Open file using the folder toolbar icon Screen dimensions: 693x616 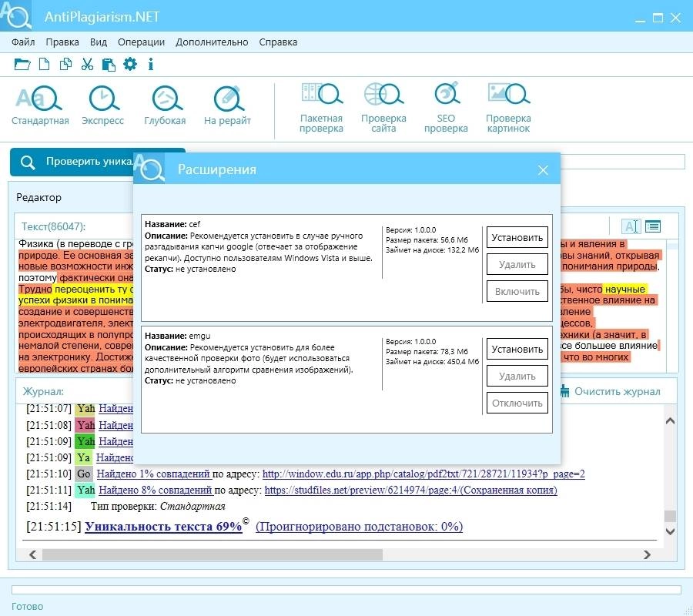(22, 65)
